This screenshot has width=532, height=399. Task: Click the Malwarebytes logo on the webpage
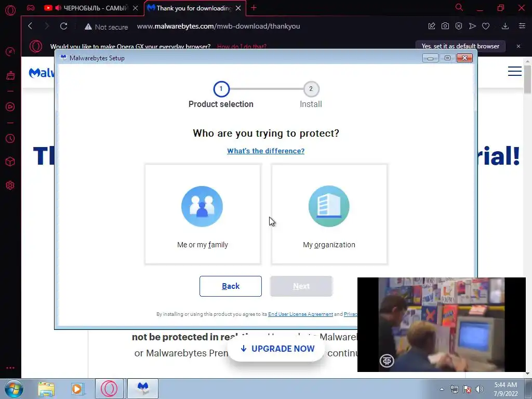tap(41, 73)
